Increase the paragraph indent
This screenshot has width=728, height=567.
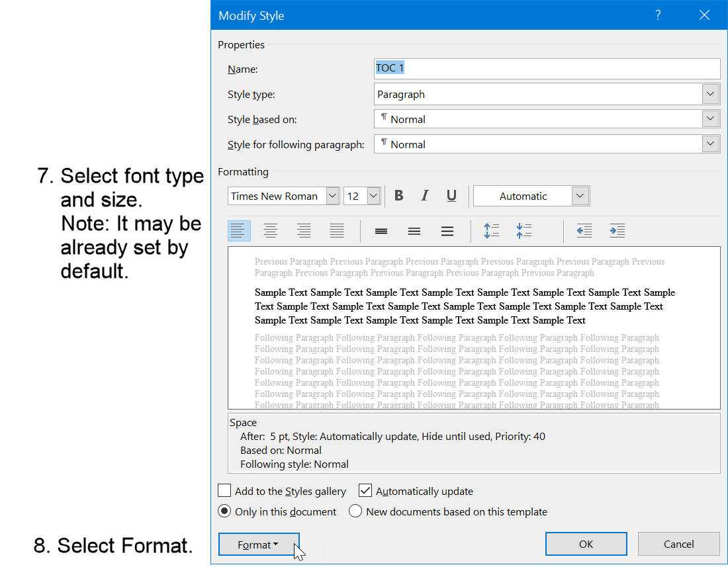pyautogui.click(x=617, y=231)
